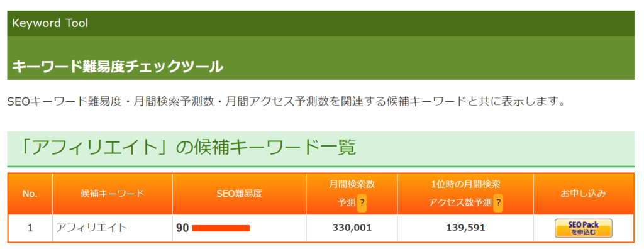Open help icon for 月間検索数 予測
The image size is (644, 249).
tap(362, 202)
